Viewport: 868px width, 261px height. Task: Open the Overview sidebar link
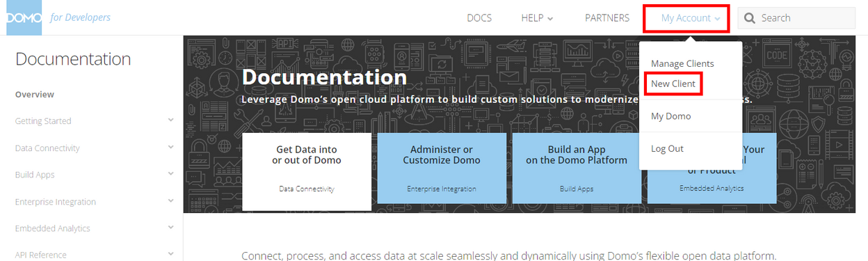click(35, 95)
